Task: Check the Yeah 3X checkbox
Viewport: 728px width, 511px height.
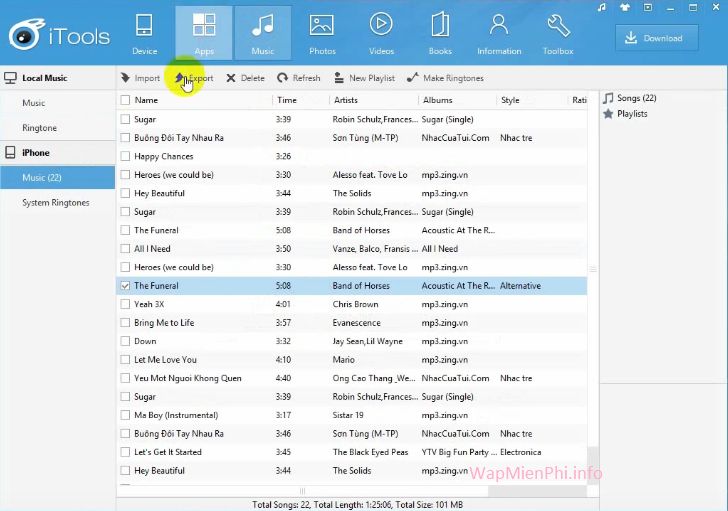Action: click(x=125, y=304)
